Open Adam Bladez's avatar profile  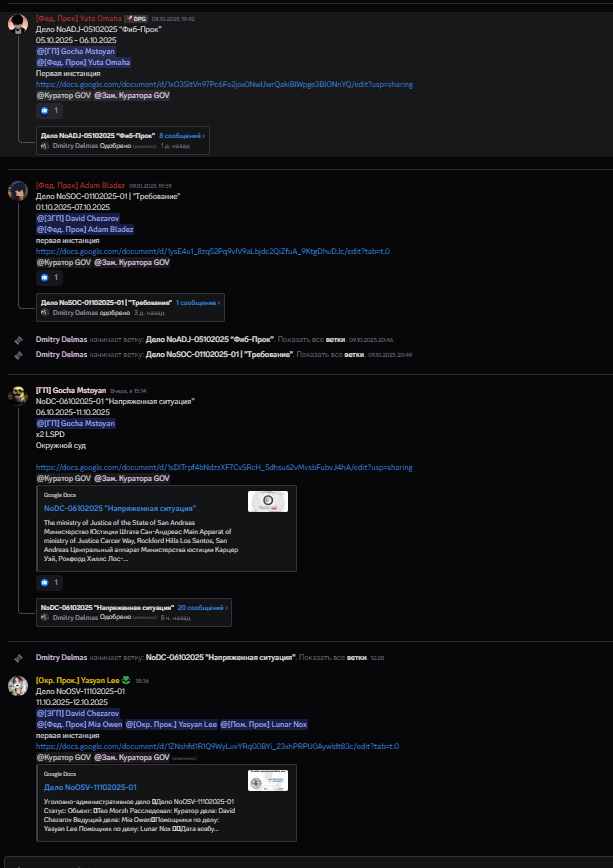click(x=18, y=190)
